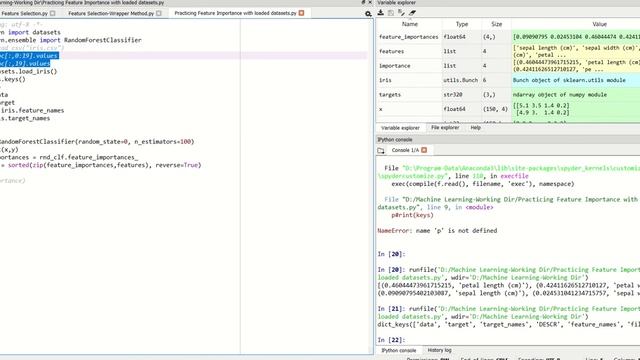Click the In [22]: console prompt
Image resolution: width=640 pixels, height=360 pixels.
[x=391, y=340]
